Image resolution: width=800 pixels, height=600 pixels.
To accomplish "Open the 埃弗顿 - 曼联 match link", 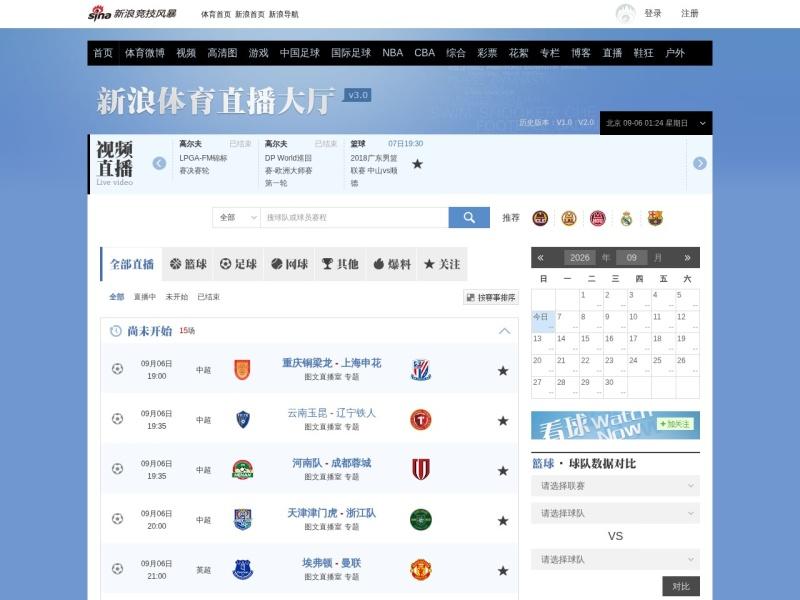I will click(x=332, y=563).
